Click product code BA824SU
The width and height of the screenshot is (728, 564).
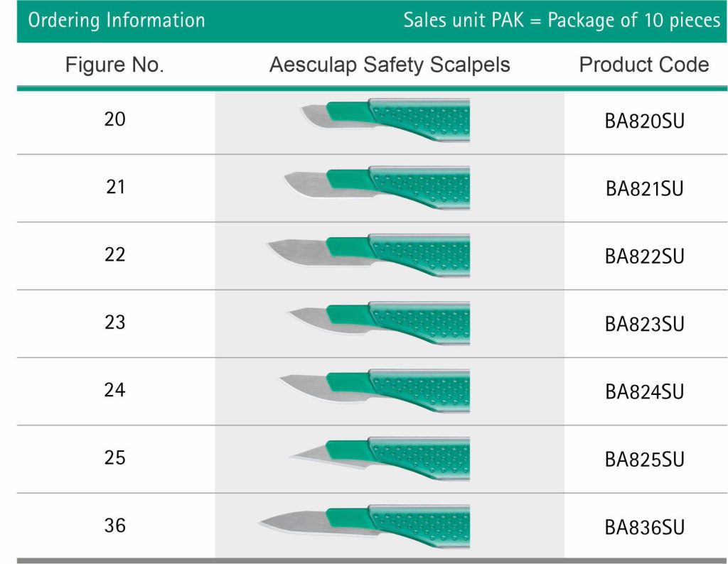644,392
